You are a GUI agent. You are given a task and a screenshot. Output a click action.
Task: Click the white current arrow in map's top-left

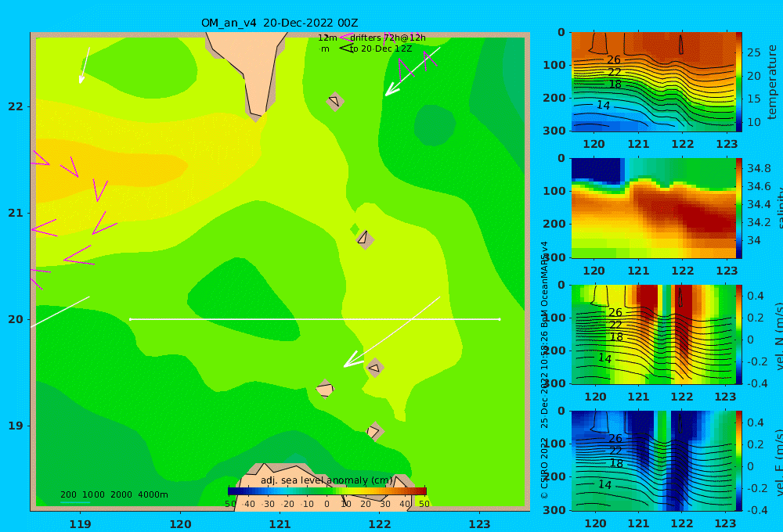pyautogui.click(x=85, y=66)
